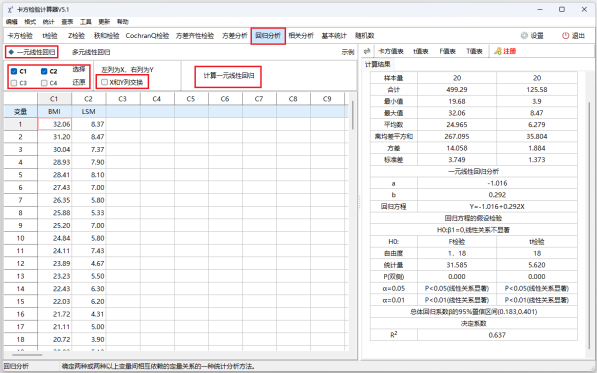Select the 回归分析 tab
This screenshot has width=597, height=373.
pos(268,36)
